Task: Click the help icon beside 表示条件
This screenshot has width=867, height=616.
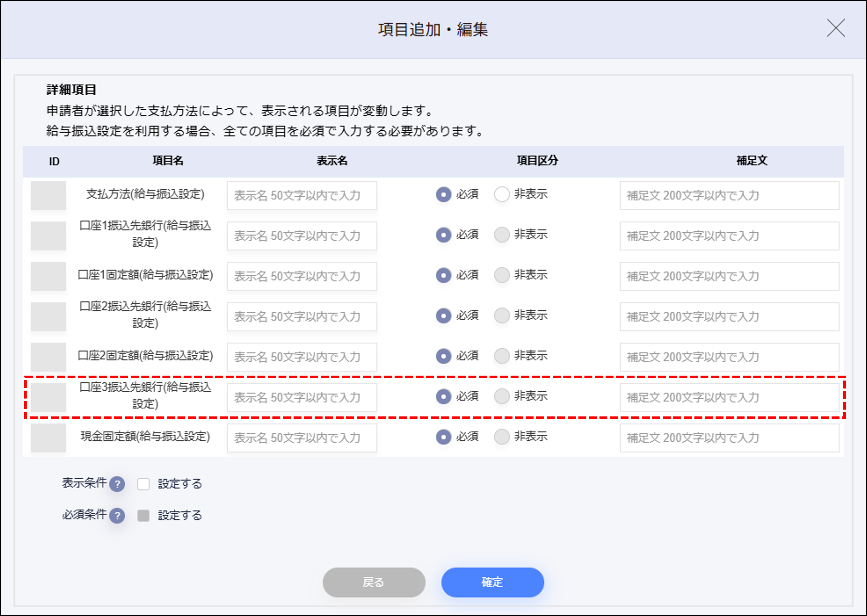Action: [x=117, y=484]
